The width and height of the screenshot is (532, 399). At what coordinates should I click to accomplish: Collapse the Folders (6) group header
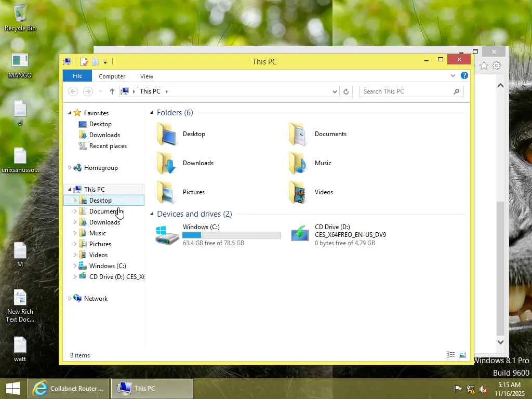[x=152, y=113]
